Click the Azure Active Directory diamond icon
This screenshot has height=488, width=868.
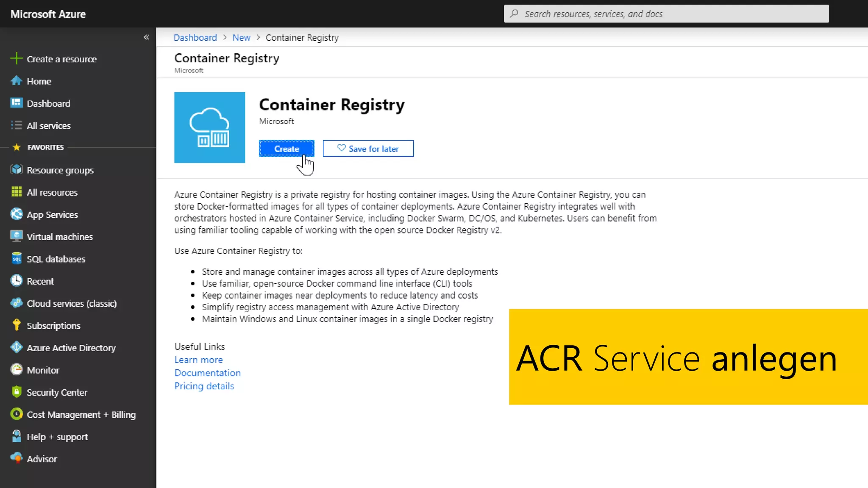[x=16, y=347]
